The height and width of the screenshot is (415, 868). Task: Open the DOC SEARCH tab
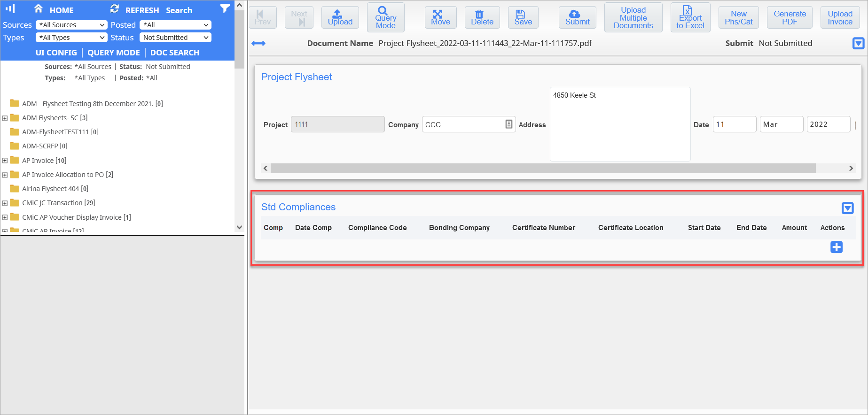(175, 53)
